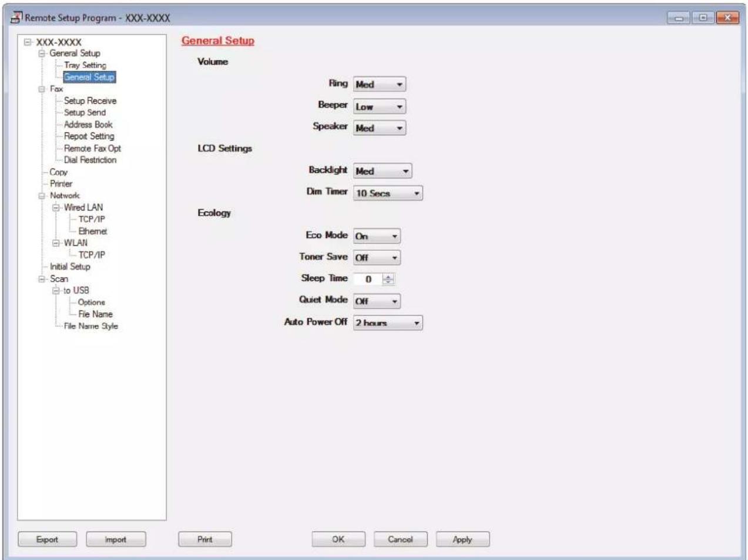
Task: Select Tray Setting in the tree
Action: coord(85,65)
